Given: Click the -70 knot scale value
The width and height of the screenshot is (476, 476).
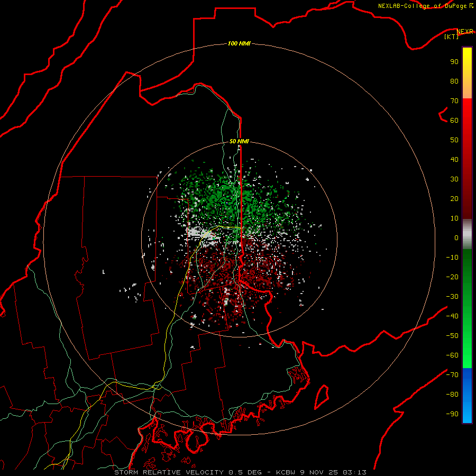Looking at the screenshot, I should [x=452, y=374].
